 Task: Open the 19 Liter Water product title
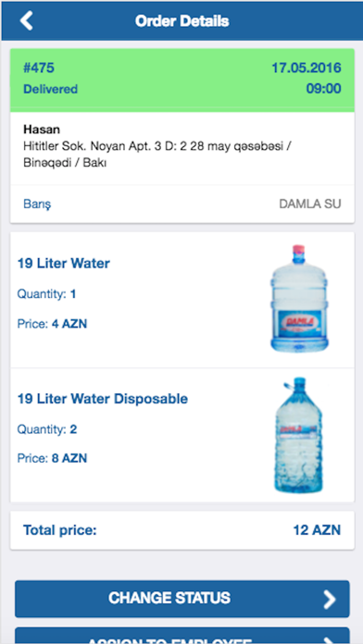pos(63,263)
